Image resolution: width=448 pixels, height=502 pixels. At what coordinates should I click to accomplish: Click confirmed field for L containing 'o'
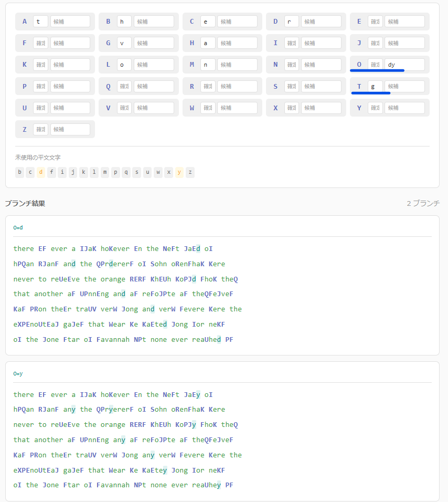[x=124, y=65]
